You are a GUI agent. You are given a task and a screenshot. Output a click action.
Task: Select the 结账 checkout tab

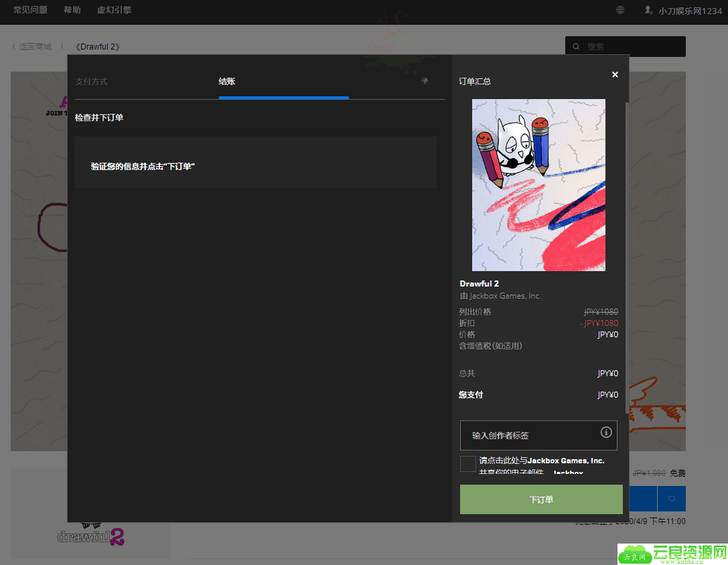pyautogui.click(x=227, y=82)
